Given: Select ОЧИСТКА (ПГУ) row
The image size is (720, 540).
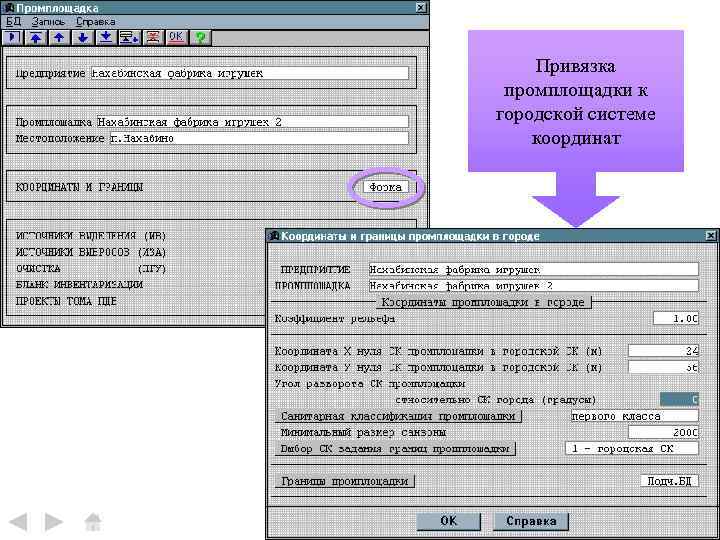Looking at the screenshot, I should 91,269.
